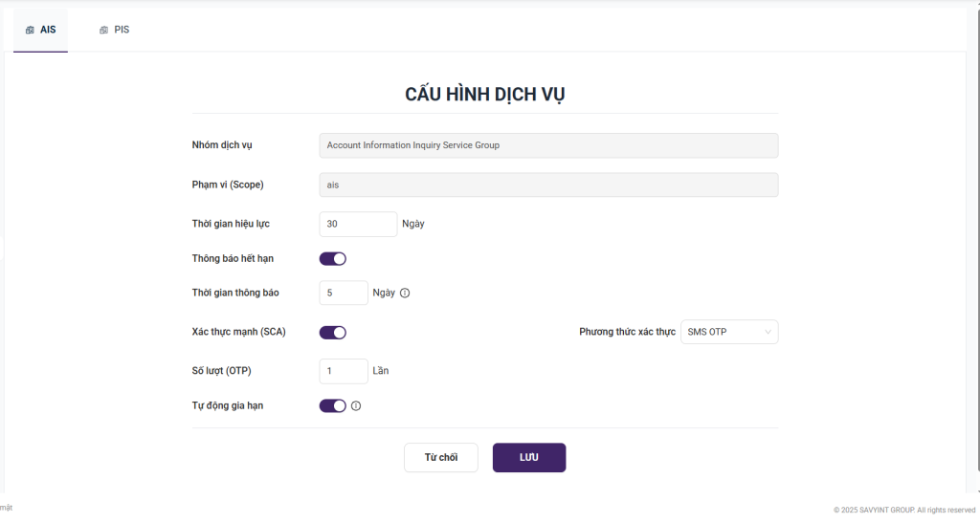Toggle the Thông báo hết hạn switch
Viewport: 980px width, 523px height.
pos(332,259)
